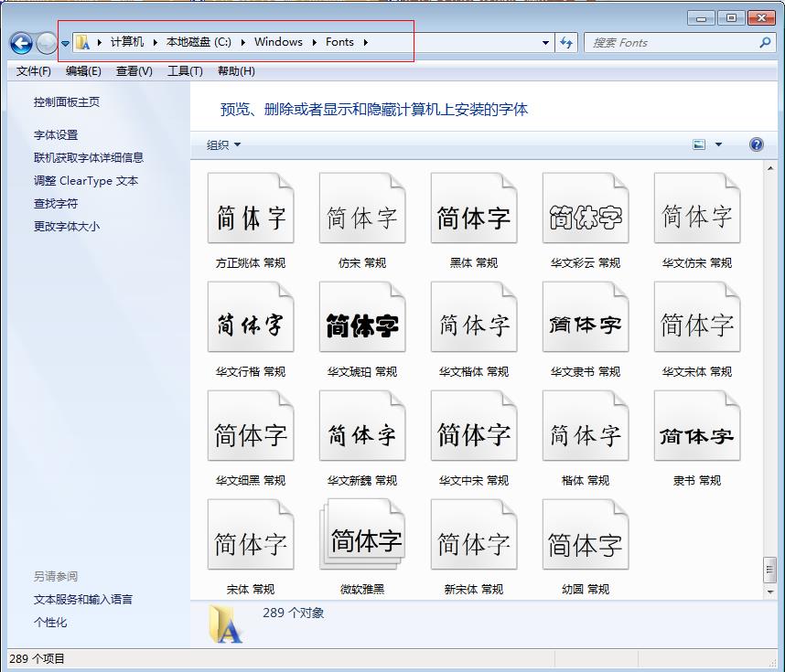Expand the arrow after Fonts breadcrumb
This screenshot has width=785, height=672.
365,43
